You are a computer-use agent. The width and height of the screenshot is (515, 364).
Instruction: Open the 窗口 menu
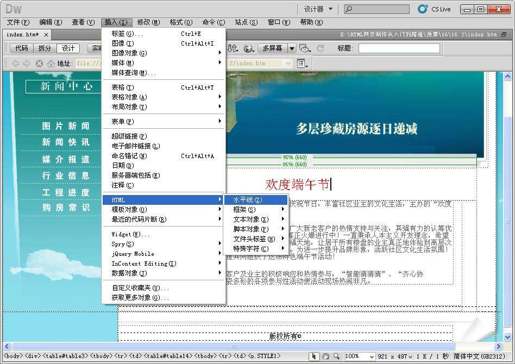[279, 22]
